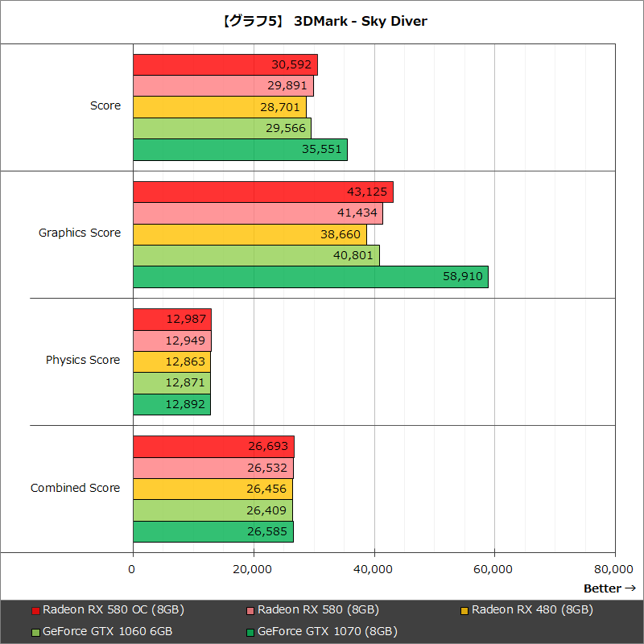The image size is (644, 644).
Task: Click the Combined Score category label
Action: coord(75,488)
